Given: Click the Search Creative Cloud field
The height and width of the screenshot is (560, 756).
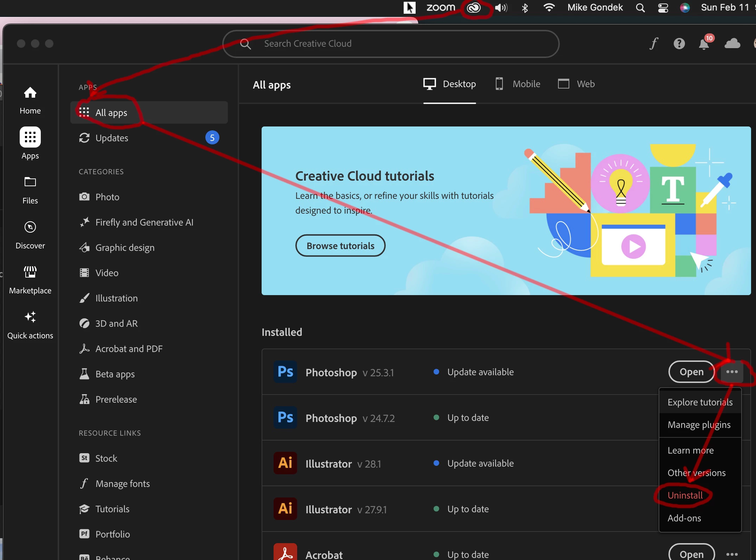Looking at the screenshot, I should [x=390, y=44].
